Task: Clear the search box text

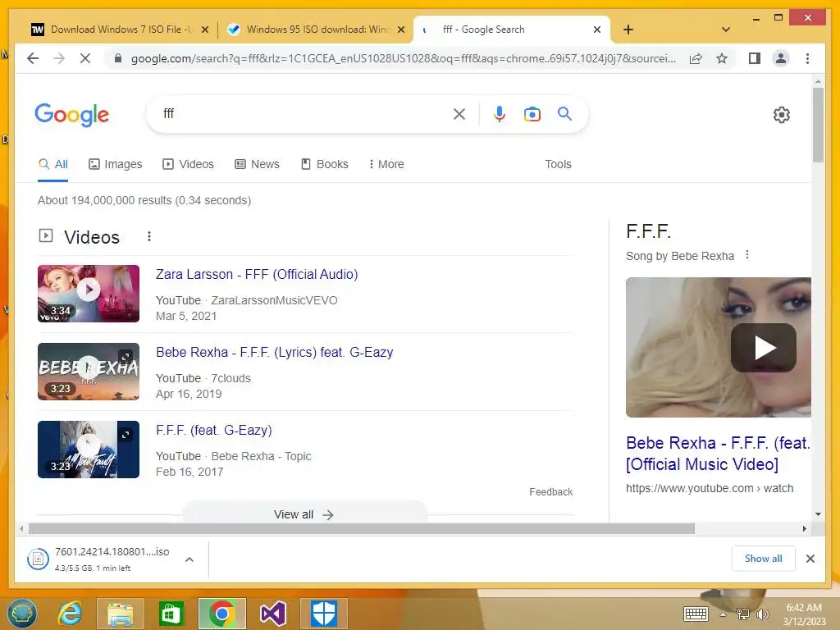Action: point(459,114)
